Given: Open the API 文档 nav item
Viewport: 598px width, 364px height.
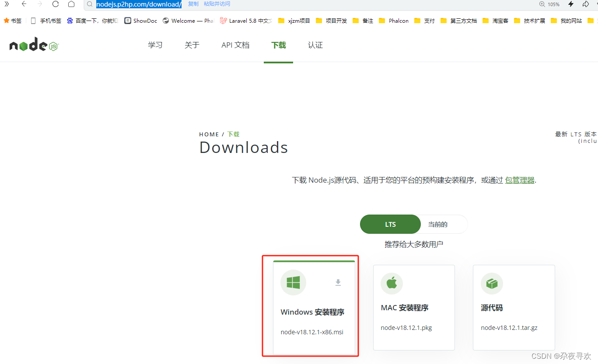Looking at the screenshot, I should 235,45.
